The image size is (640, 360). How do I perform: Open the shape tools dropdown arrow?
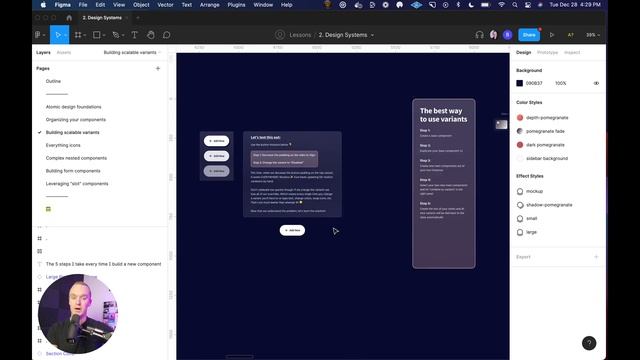tap(104, 36)
